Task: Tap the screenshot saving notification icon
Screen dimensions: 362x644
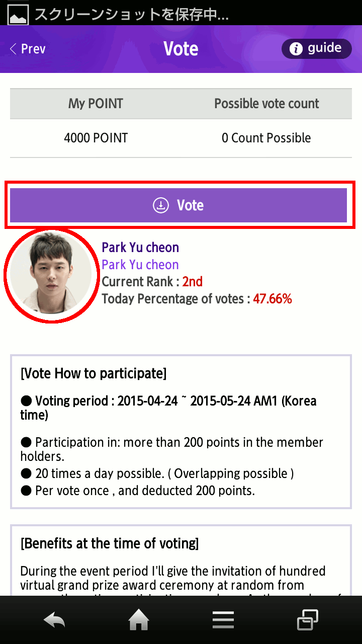Action: pos(17,14)
